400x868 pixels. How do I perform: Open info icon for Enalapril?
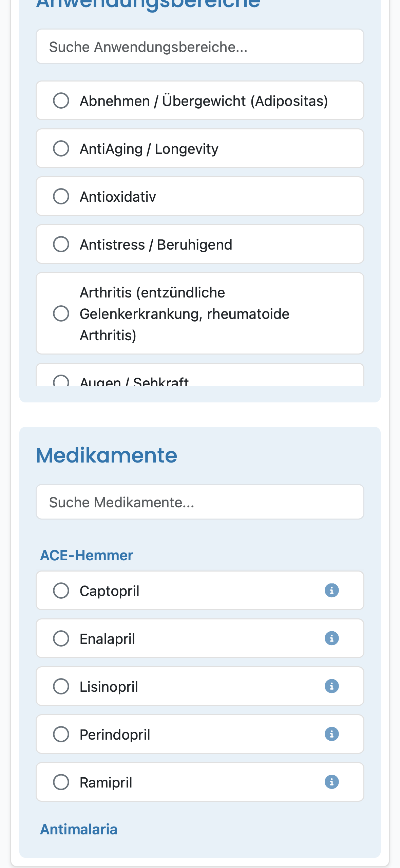coord(331,638)
